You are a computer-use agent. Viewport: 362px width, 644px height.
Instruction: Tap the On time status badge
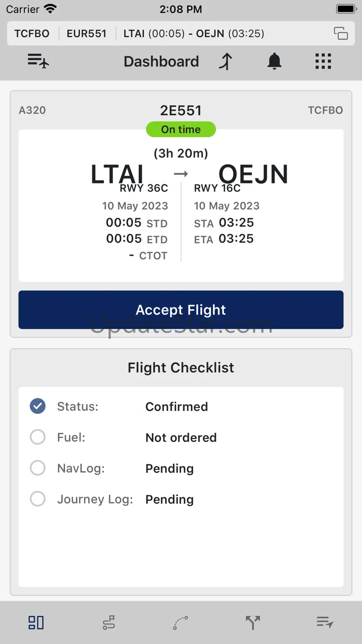(181, 130)
